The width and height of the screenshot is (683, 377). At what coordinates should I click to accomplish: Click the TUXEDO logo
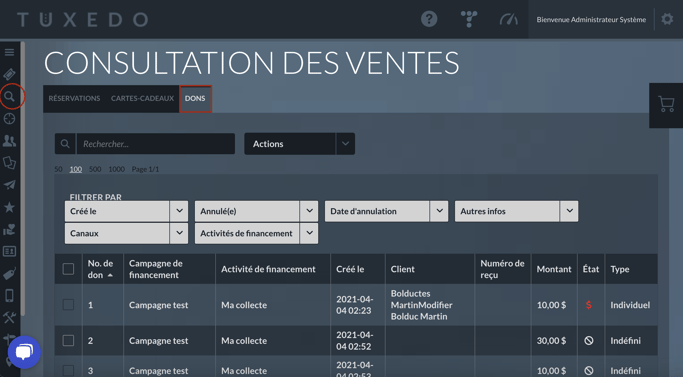click(83, 20)
